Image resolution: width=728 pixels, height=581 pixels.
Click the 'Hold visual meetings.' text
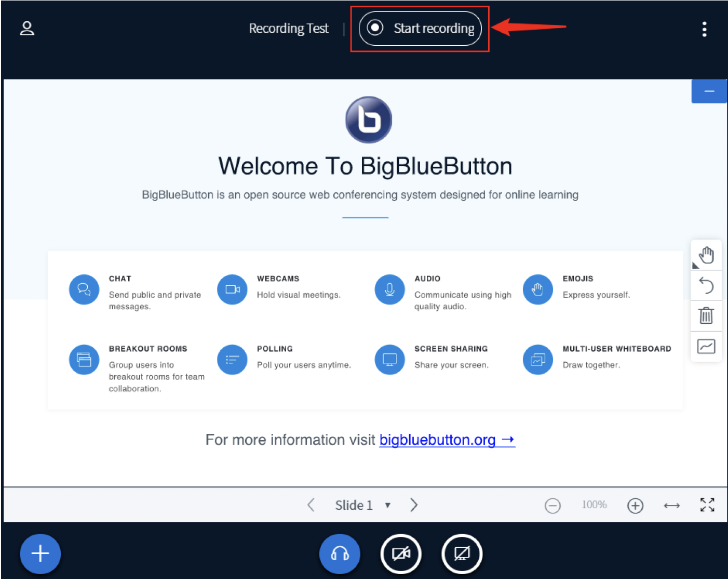click(x=299, y=295)
